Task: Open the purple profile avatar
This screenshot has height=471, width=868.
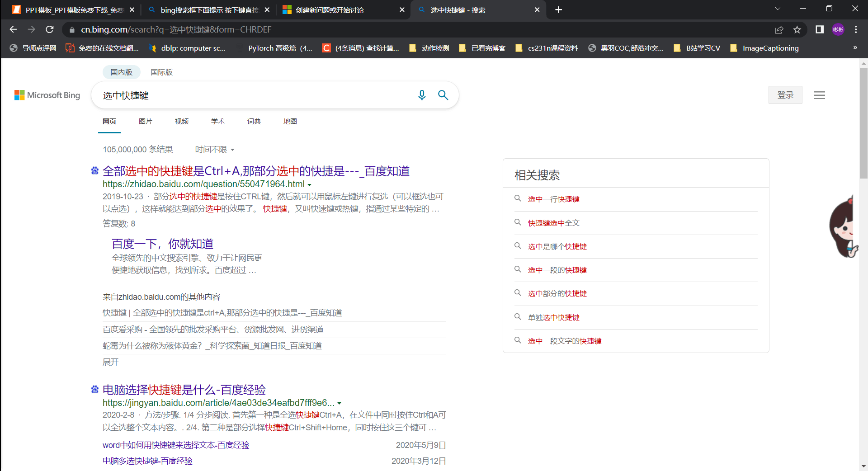Action: (838, 29)
